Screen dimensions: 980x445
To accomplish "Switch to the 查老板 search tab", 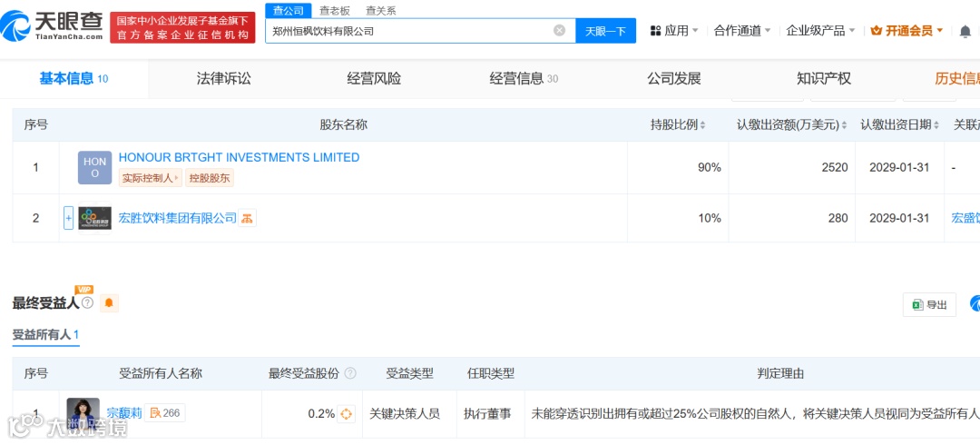I will coord(334,11).
